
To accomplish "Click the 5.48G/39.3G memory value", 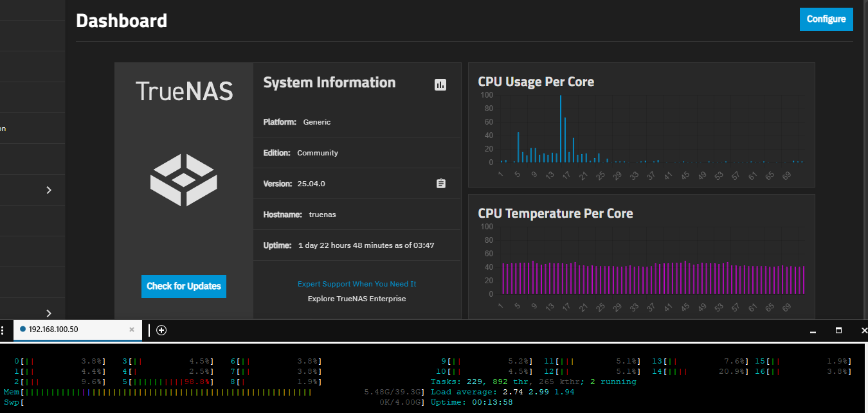I will (x=393, y=392).
